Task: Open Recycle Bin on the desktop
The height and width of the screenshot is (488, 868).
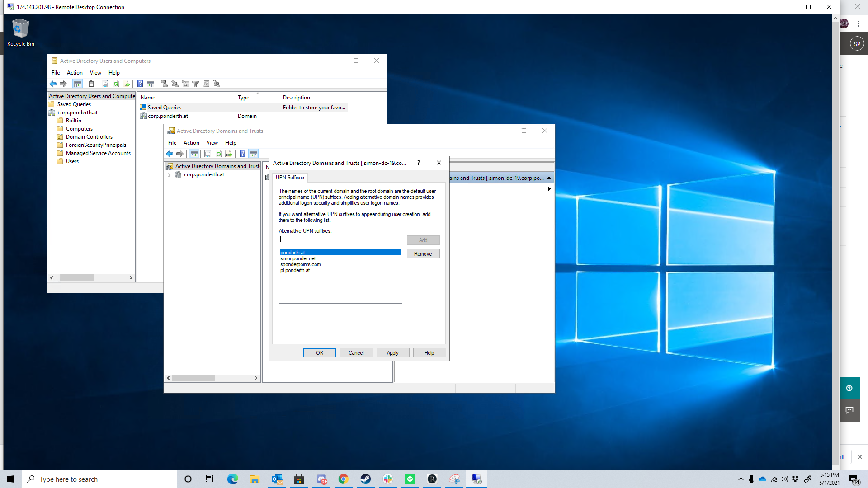Action: pos(20,33)
